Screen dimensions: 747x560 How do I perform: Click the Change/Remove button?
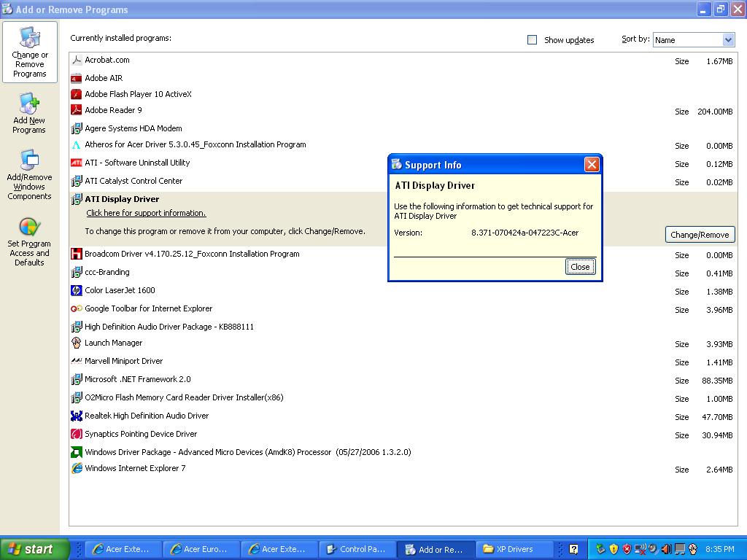[700, 235]
